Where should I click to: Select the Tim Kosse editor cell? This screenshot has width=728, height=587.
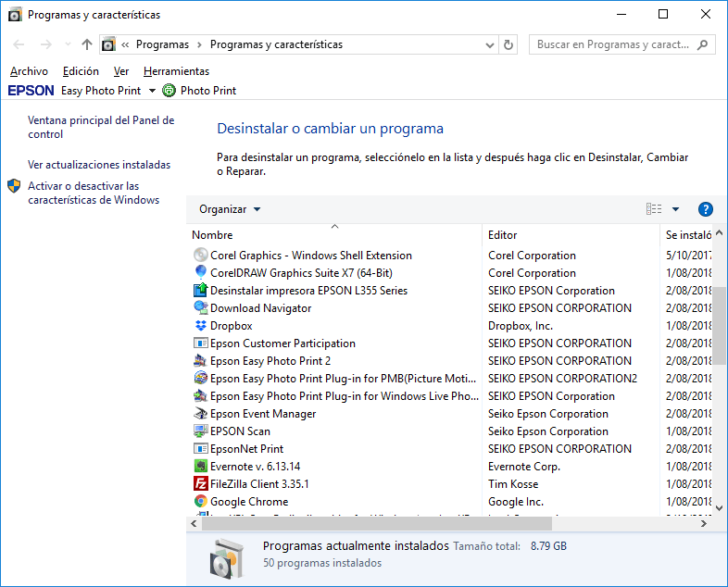tap(513, 484)
